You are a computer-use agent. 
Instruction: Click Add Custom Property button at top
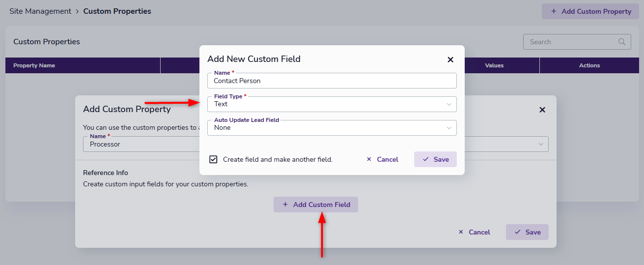point(591,11)
